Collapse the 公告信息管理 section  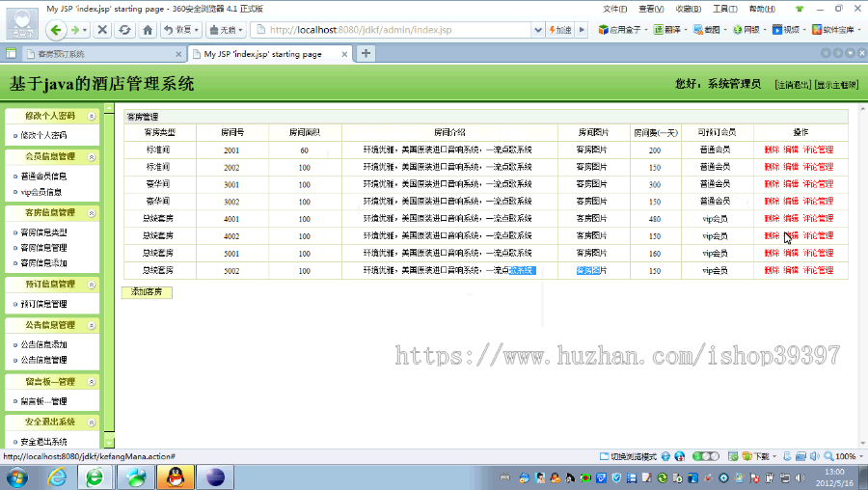(x=92, y=326)
